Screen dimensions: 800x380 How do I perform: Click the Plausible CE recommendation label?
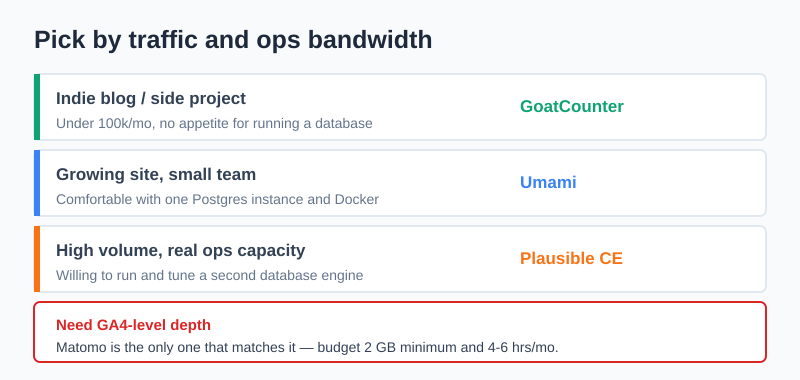[x=571, y=259]
